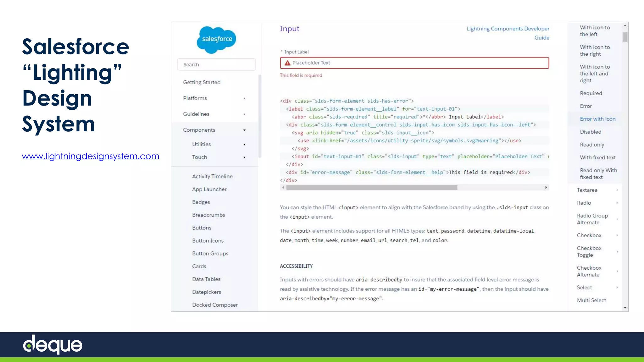Jump to With fixed text variant
This screenshot has width=644, height=362.
coord(597,157)
